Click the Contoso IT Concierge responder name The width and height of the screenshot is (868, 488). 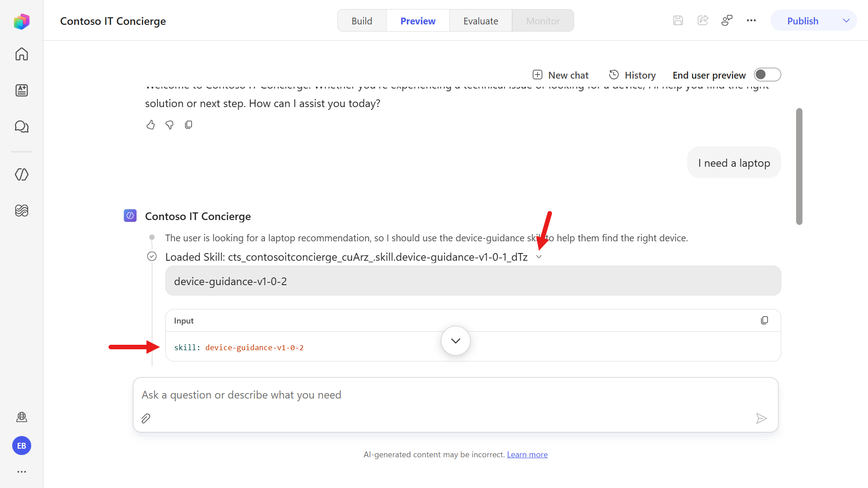point(198,216)
